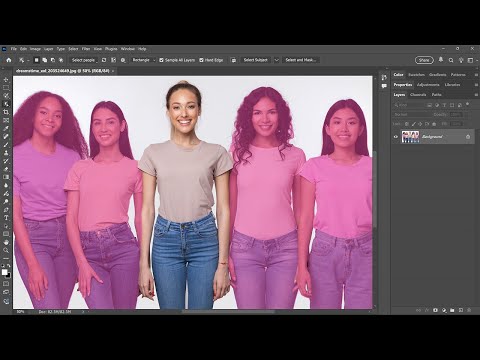Select the Rectangular Marquee tool
The height and width of the screenshot is (360, 480).
click(x=6, y=88)
